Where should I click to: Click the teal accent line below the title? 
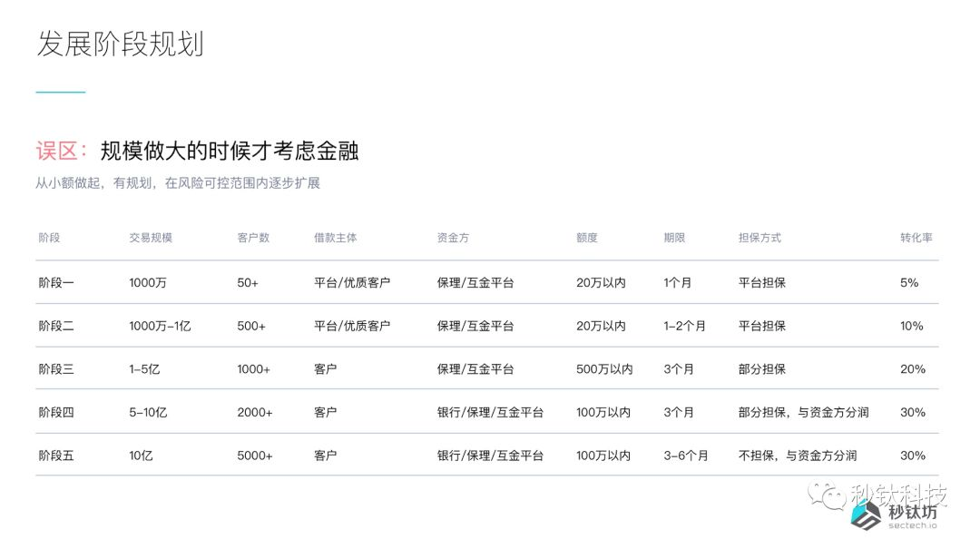click(x=60, y=93)
